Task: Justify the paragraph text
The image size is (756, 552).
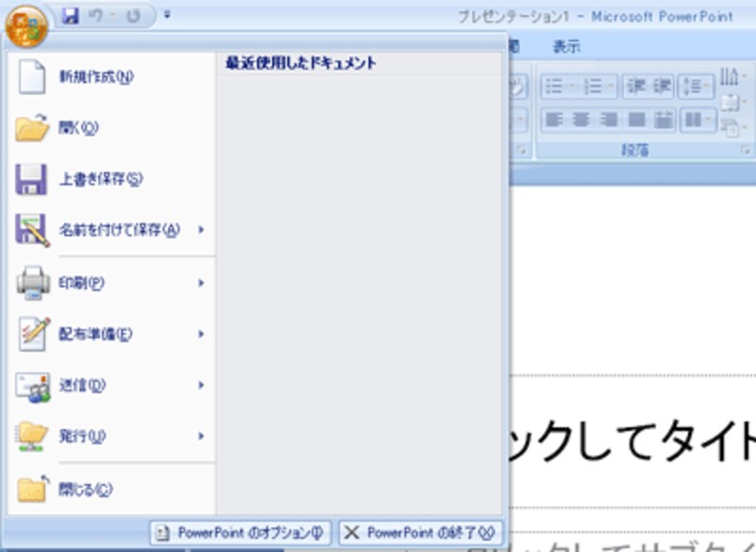Action: (637, 119)
